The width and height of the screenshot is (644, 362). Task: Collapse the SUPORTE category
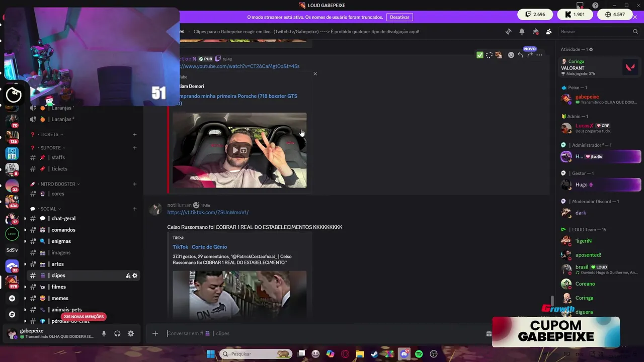coord(51,148)
